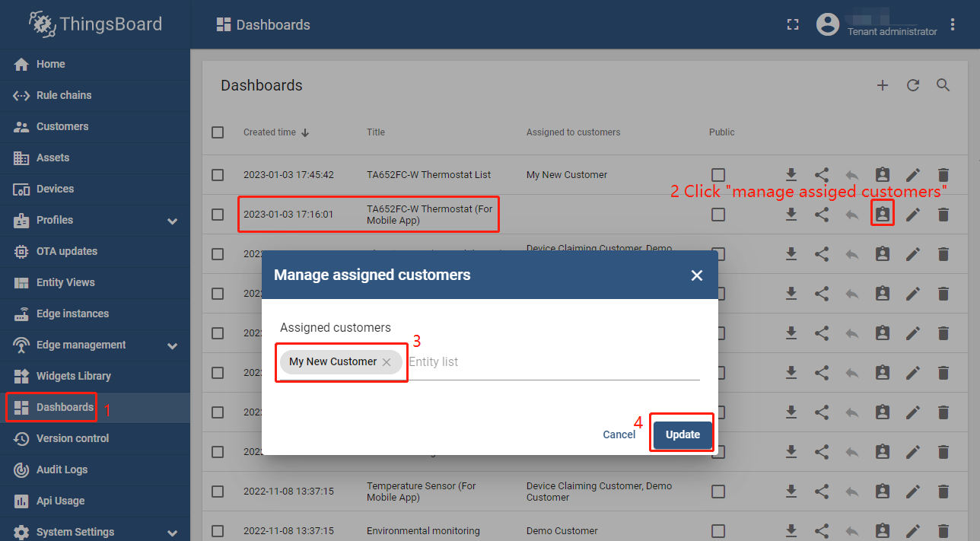Remove the My New Customer chip
Viewport: 980px width, 541px height.
click(x=387, y=362)
